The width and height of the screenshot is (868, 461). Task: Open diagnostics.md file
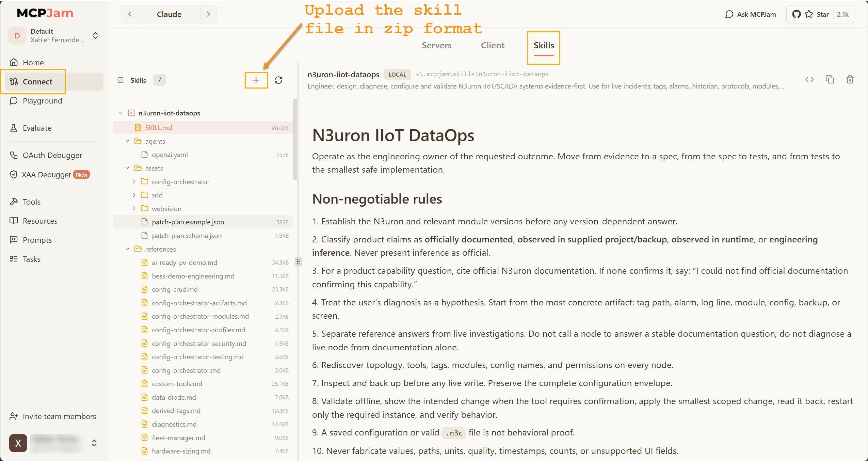point(203,424)
